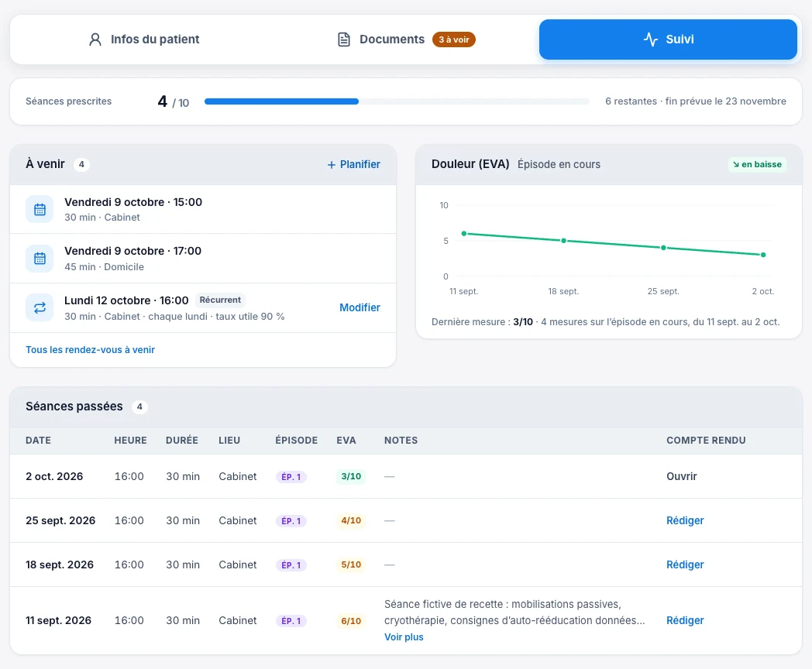Click Rédiger for the 18 sept. 2026 session

685,564
